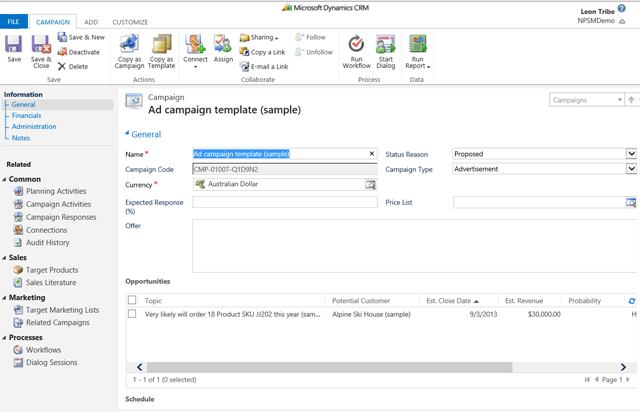Click E-mail a Link
The width and height of the screenshot is (640, 412).
coord(264,66)
